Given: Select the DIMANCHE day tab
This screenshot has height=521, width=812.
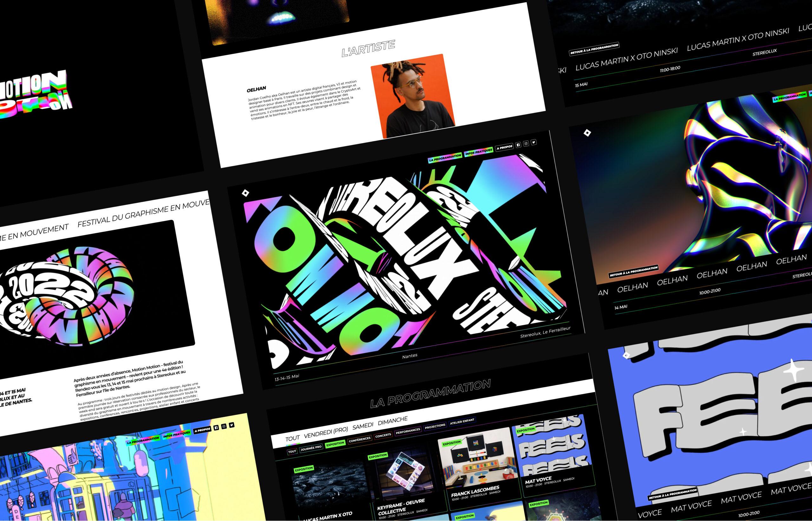Looking at the screenshot, I should [393, 420].
